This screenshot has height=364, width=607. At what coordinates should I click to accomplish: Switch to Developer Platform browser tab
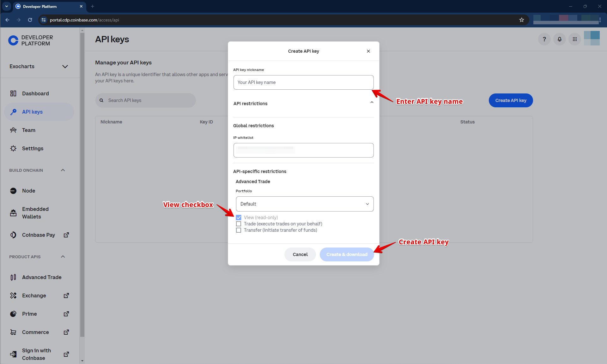click(49, 6)
